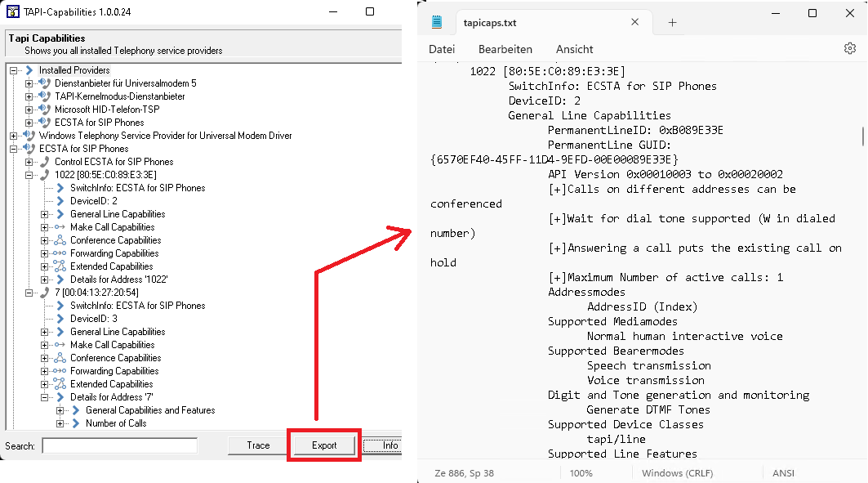Screen dimensions: 868x483
Task: Click the Export button
Action: [324, 445]
